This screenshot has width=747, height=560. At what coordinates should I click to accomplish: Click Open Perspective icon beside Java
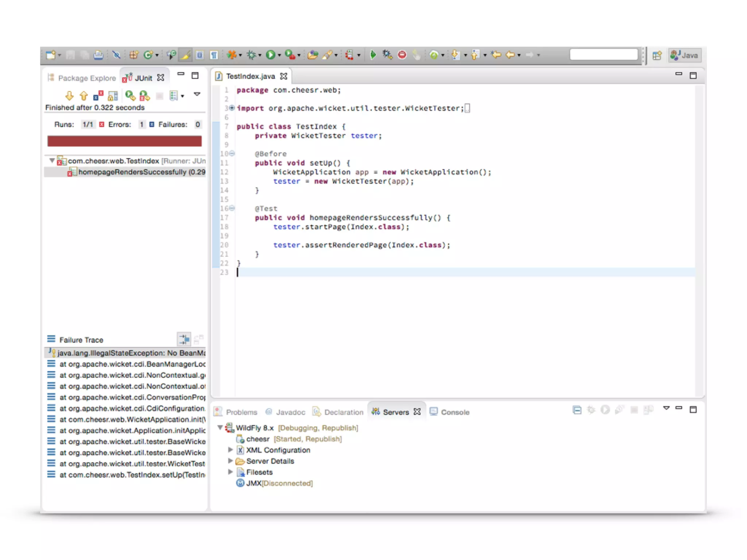click(657, 55)
